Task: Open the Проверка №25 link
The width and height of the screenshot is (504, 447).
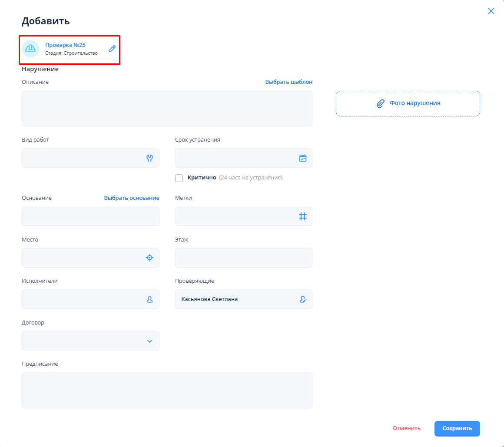Action: 65,45
